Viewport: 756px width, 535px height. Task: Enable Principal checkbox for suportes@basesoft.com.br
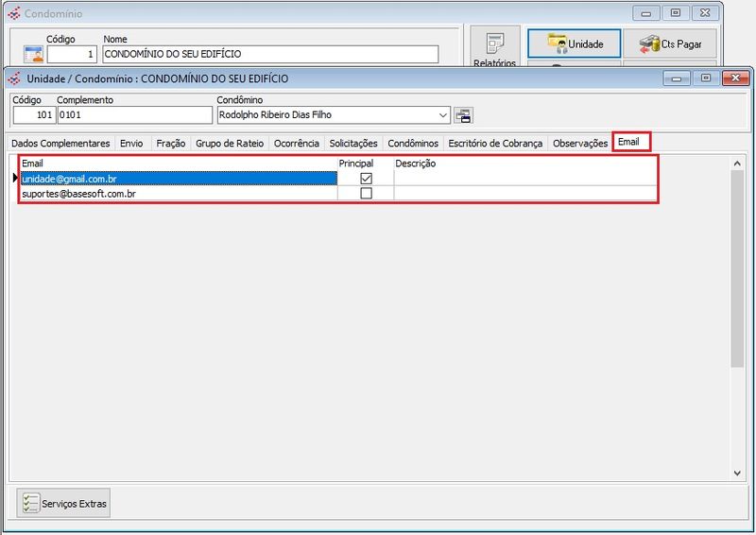coord(366,194)
